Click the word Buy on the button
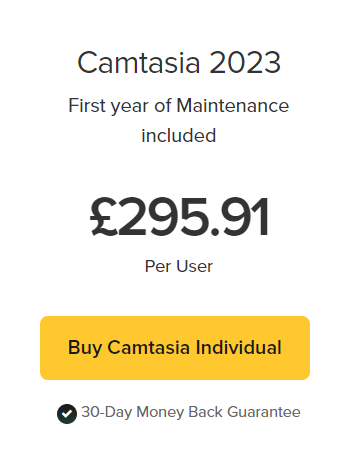Screen dimensions: 364x458 pyautogui.click(x=85, y=348)
